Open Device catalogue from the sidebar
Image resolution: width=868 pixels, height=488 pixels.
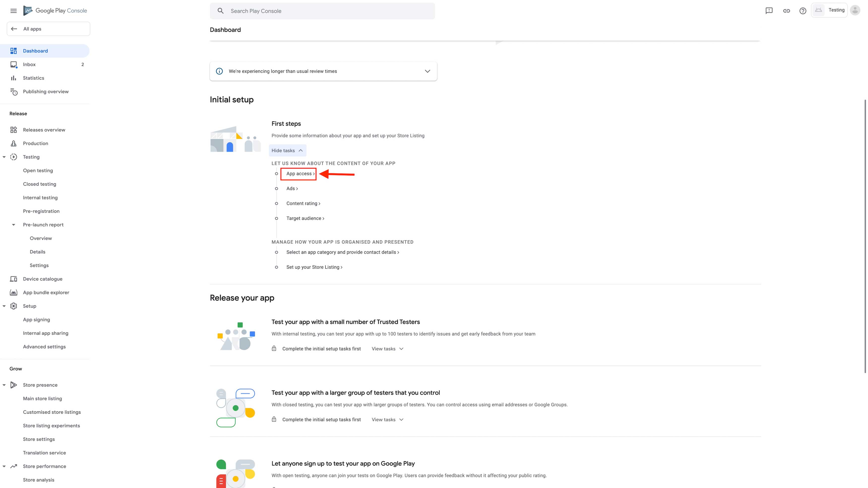[42, 279]
